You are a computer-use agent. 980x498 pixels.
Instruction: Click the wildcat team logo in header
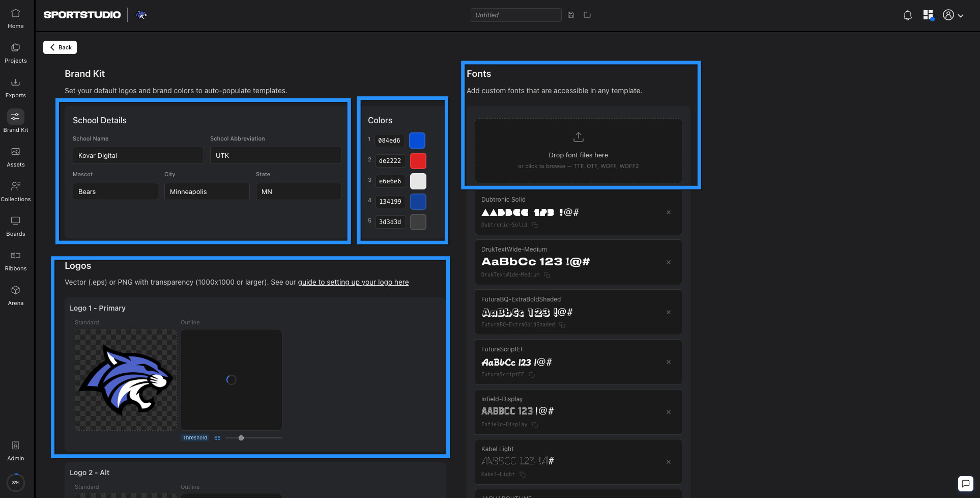tap(141, 15)
